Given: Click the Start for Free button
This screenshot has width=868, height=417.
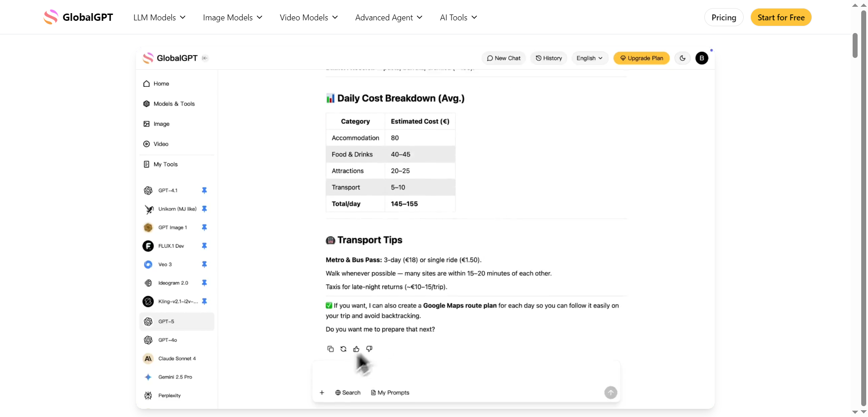Looking at the screenshot, I should click(781, 17).
